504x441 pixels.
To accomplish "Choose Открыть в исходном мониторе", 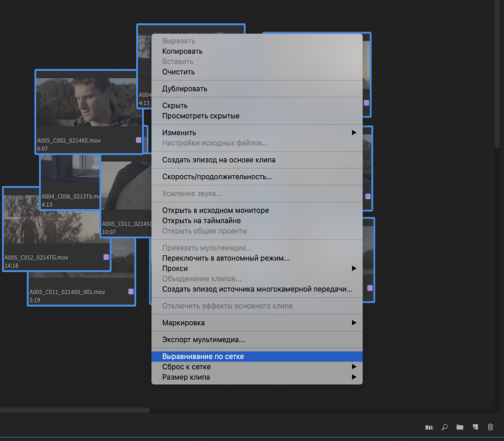I will click(257, 210).
